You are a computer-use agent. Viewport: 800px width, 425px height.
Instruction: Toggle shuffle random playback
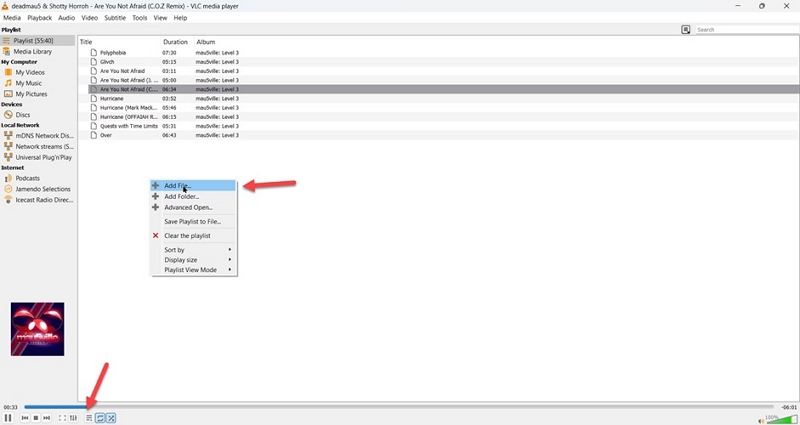coord(111,418)
